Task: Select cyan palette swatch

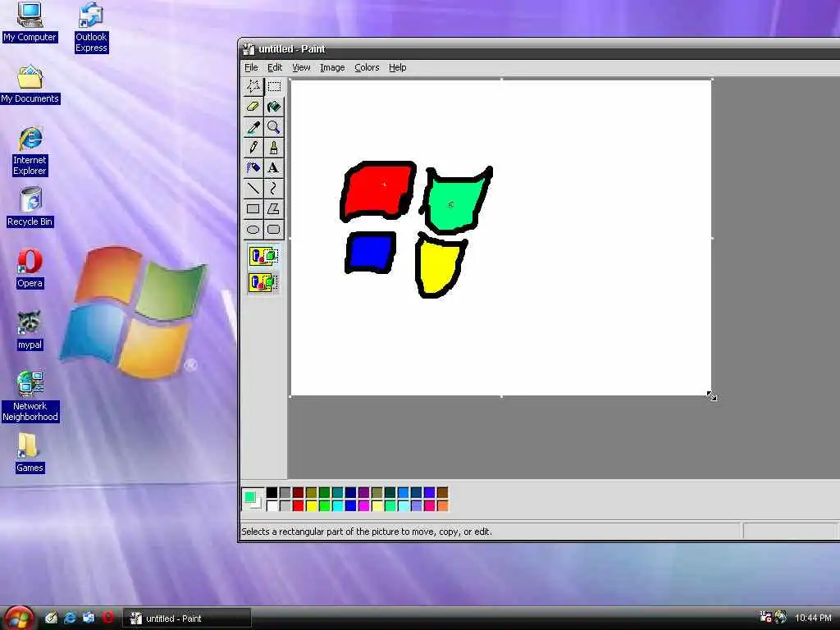Action: (337, 505)
